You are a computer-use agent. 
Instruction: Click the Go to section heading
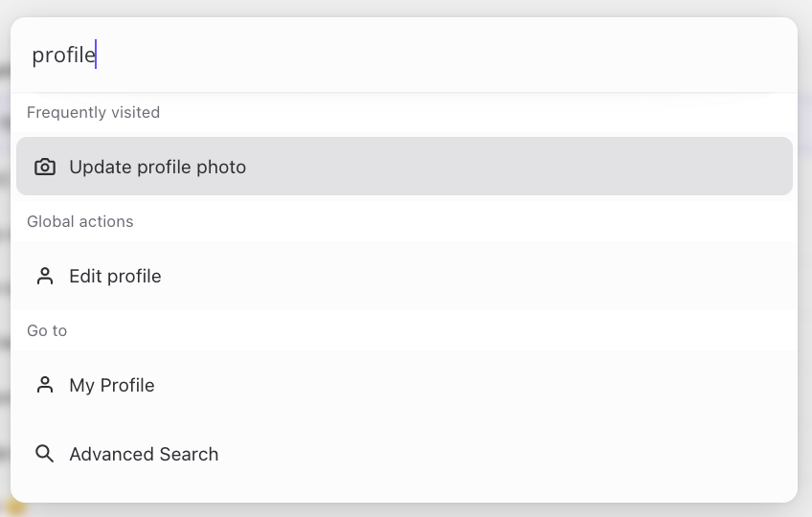(47, 330)
